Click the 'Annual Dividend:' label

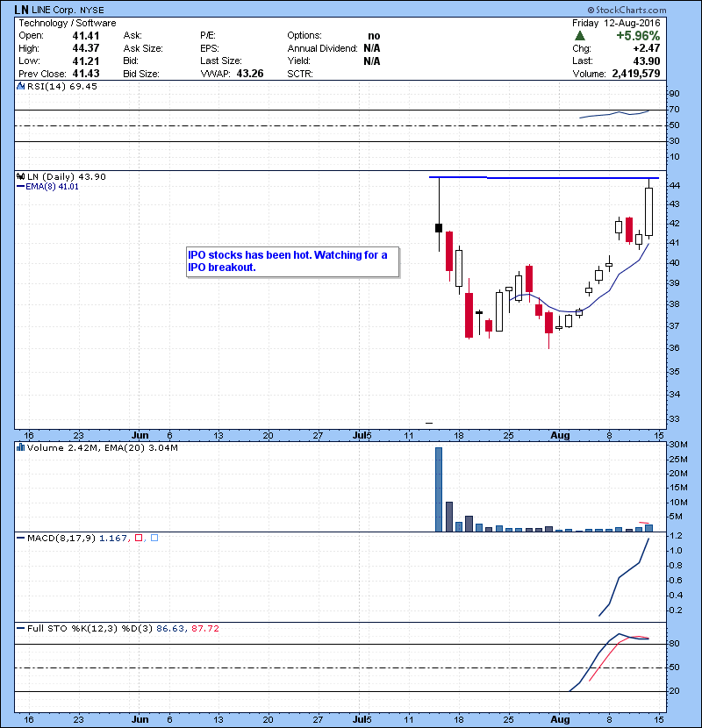pos(322,48)
